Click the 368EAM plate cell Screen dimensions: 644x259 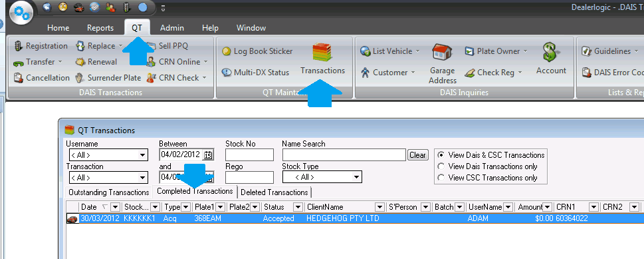click(207, 218)
